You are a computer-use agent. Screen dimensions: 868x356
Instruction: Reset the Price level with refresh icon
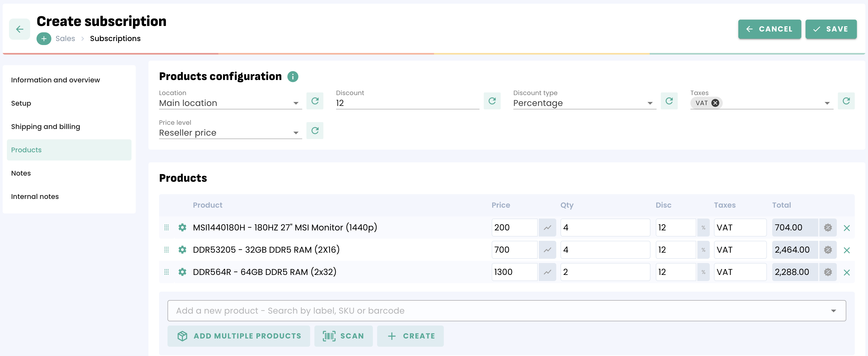click(315, 131)
